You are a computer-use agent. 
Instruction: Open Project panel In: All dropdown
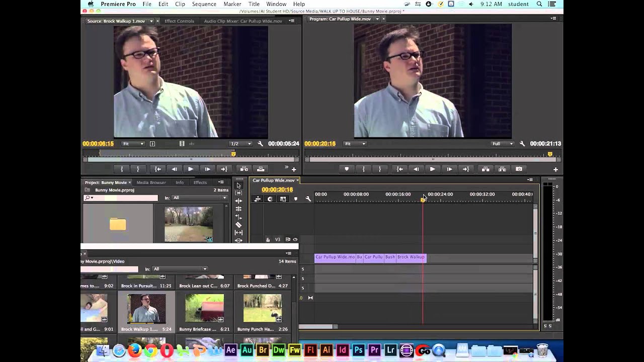tap(200, 198)
